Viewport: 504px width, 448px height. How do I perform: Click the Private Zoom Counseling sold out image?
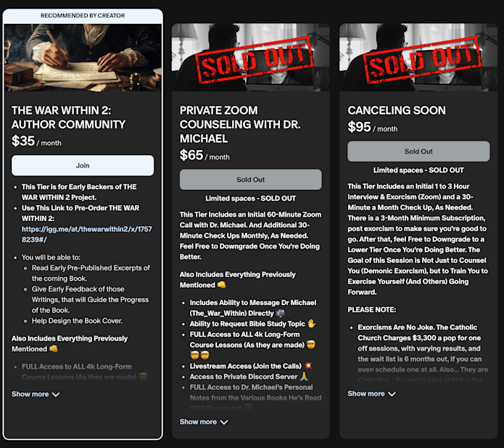pyautogui.click(x=251, y=57)
